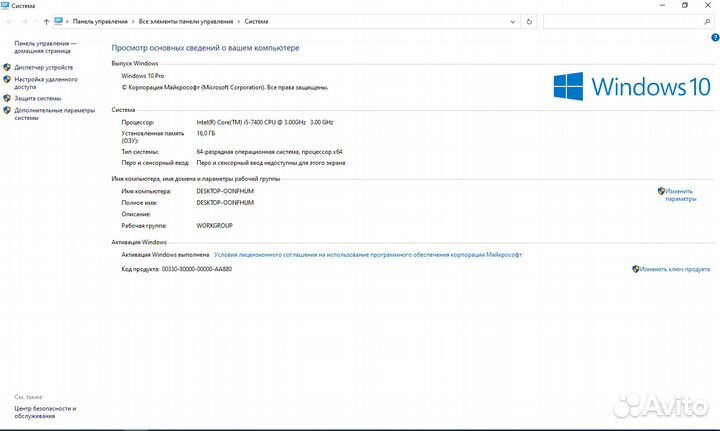Image resolution: width=720 pixels, height=431 pixels.
Task: Close the Система window
Action: point(708,6)
